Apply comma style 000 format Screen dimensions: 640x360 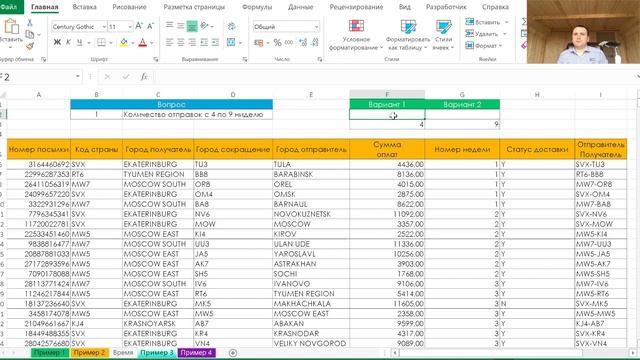pyautogui.click(x=289, y=42)
